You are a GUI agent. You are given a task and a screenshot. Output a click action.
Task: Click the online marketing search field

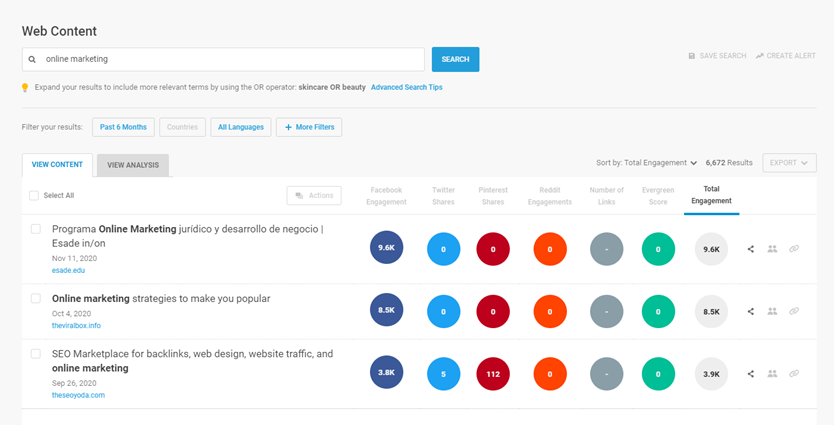pos(223,59)
